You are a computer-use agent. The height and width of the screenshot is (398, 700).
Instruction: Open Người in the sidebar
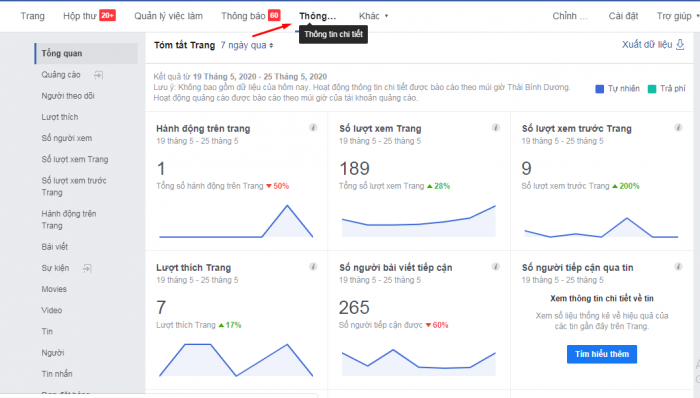pos(53,352)
